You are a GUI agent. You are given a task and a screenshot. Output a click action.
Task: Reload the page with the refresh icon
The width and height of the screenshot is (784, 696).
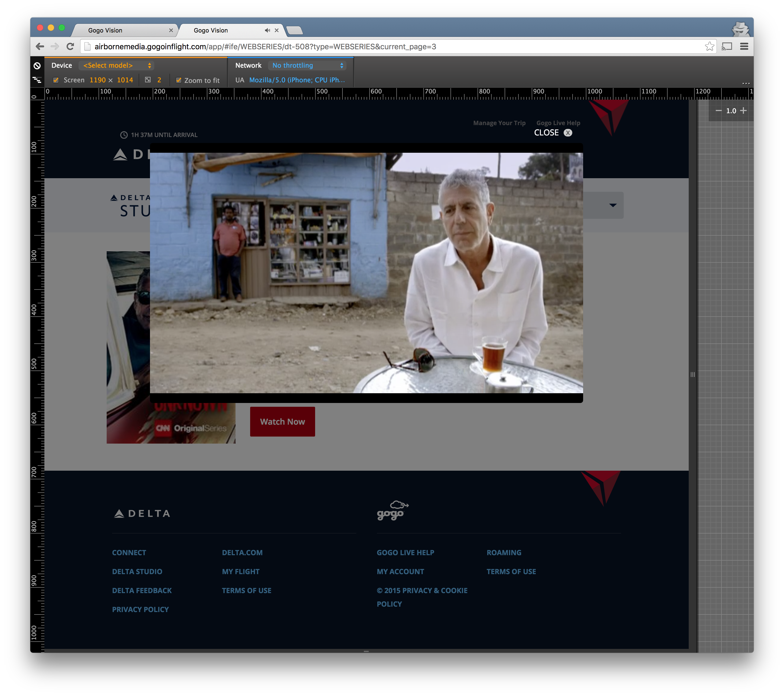[x=70, y=46]
